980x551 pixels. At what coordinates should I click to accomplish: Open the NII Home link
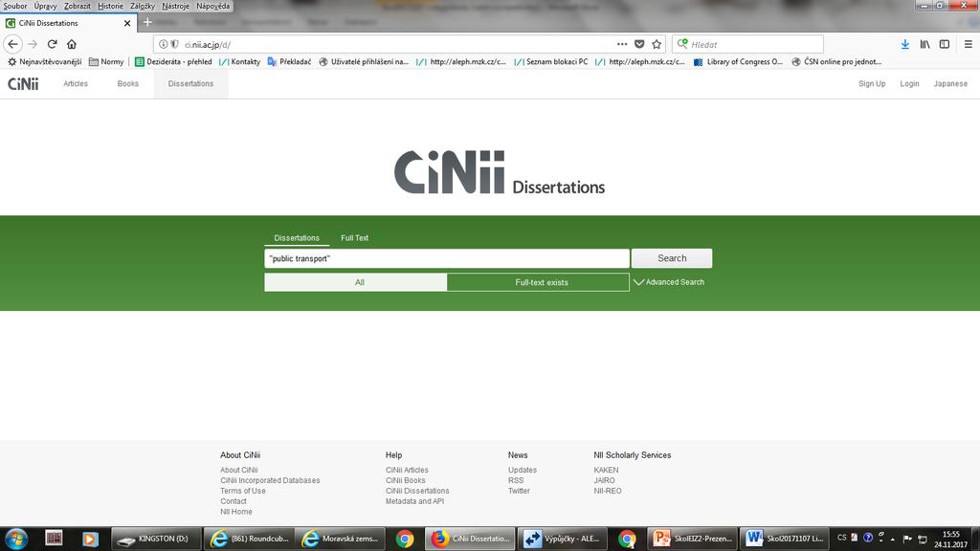pos(236,512)
